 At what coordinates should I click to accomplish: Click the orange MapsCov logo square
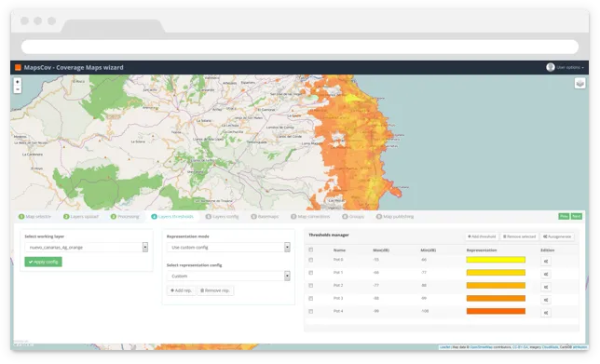18,68
